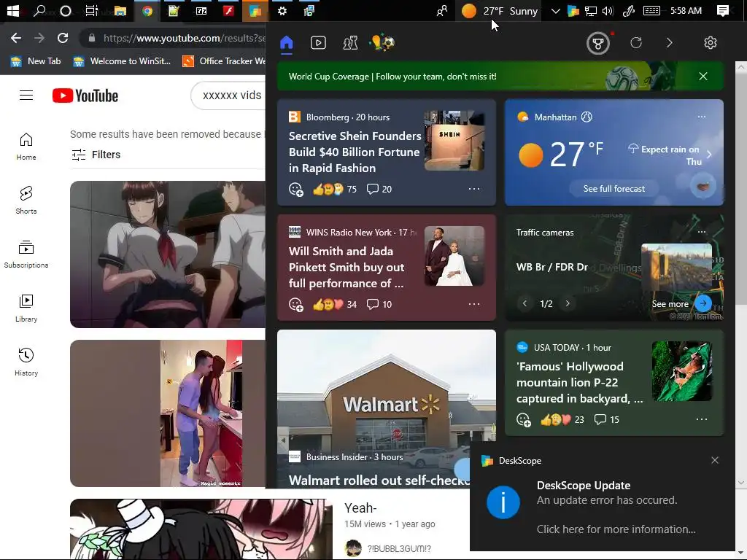
Task: Open Office Tracker bookmark
Action: click(x=224, y=61)
